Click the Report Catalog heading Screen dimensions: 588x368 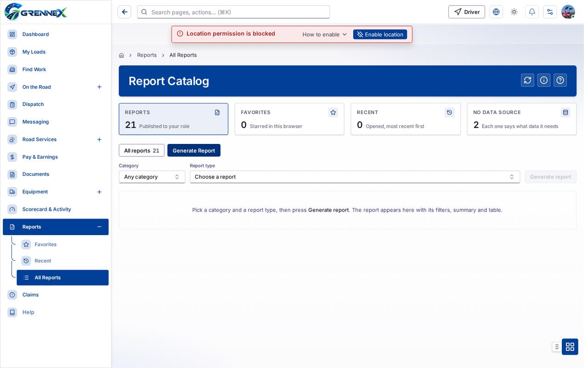click(169, 81)
